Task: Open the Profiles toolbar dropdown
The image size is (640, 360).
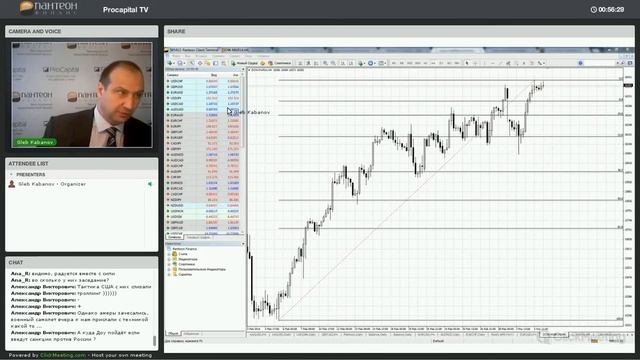Action: point(181,63)
